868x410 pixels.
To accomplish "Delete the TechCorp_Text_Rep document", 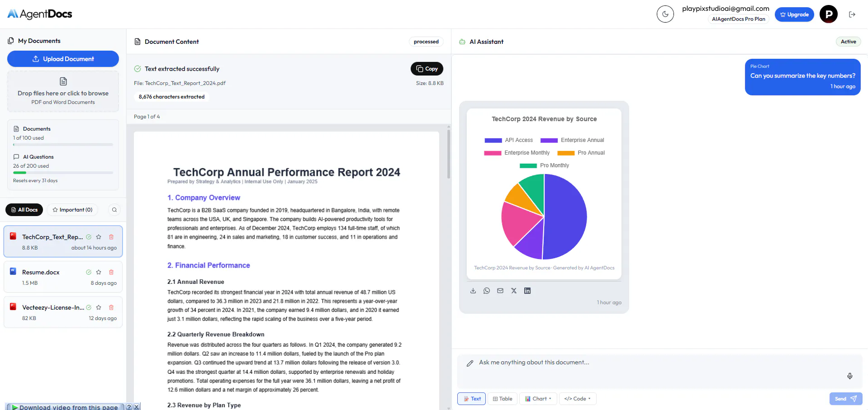I will (x=111, y=237).
